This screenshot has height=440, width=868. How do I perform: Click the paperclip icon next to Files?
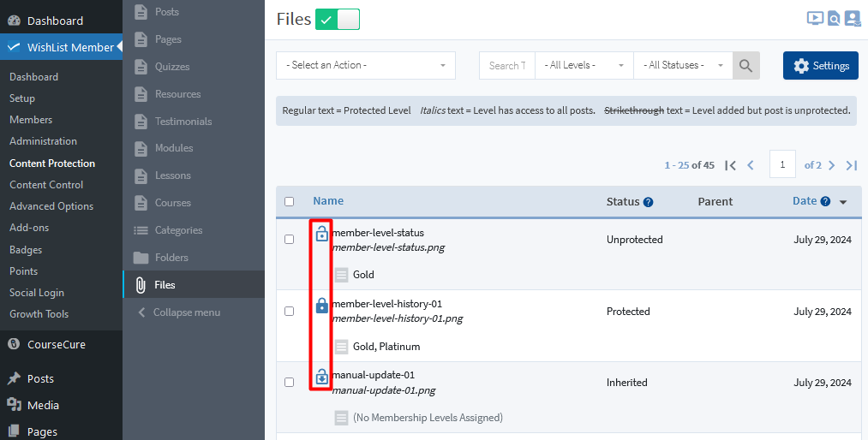pos(141,285)
